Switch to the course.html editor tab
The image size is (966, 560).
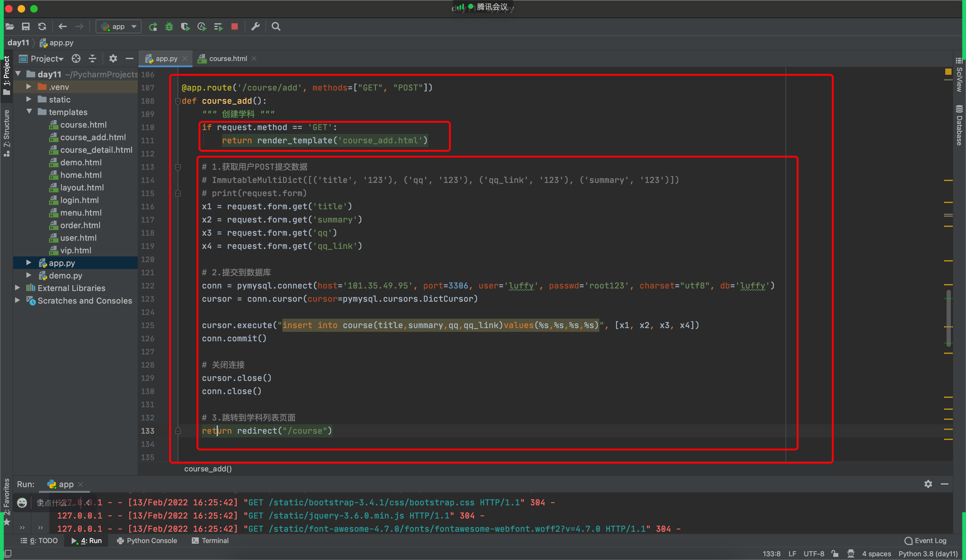(x=228, y=58)
